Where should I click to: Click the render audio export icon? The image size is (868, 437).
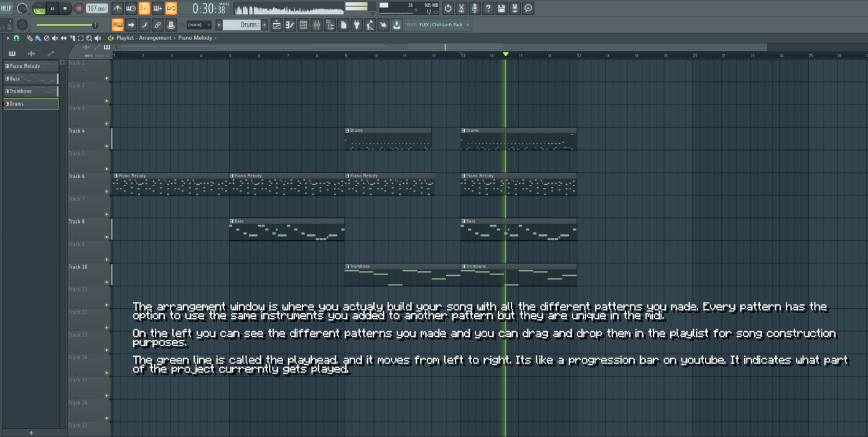point(515,8)
